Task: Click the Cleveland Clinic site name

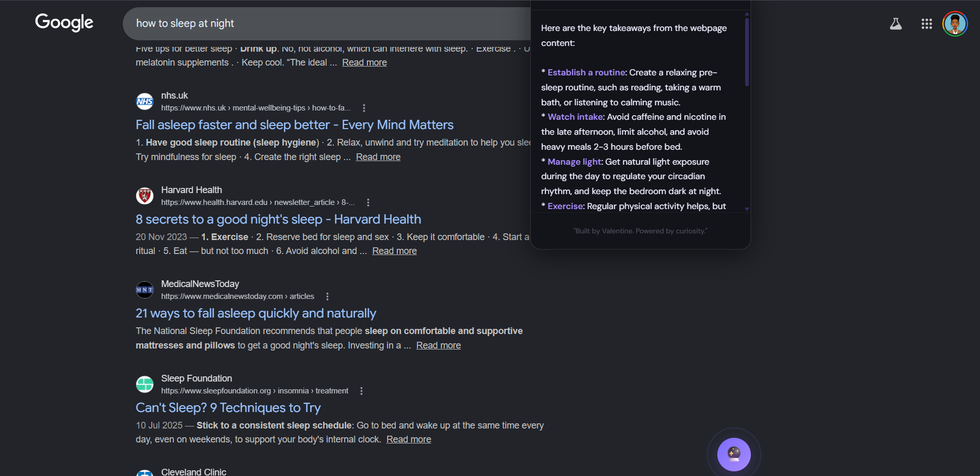Action: [x=194, y=472]
